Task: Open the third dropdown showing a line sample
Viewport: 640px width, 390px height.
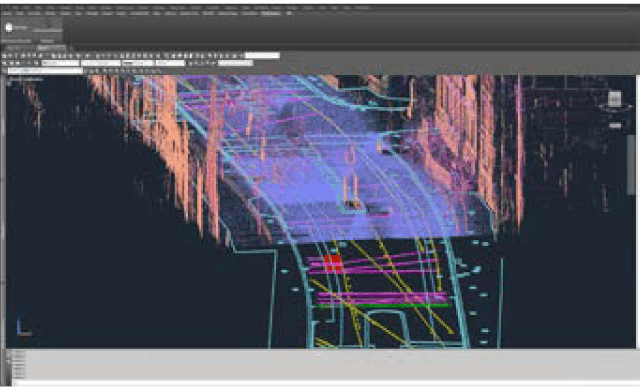Action: [138, 63]
